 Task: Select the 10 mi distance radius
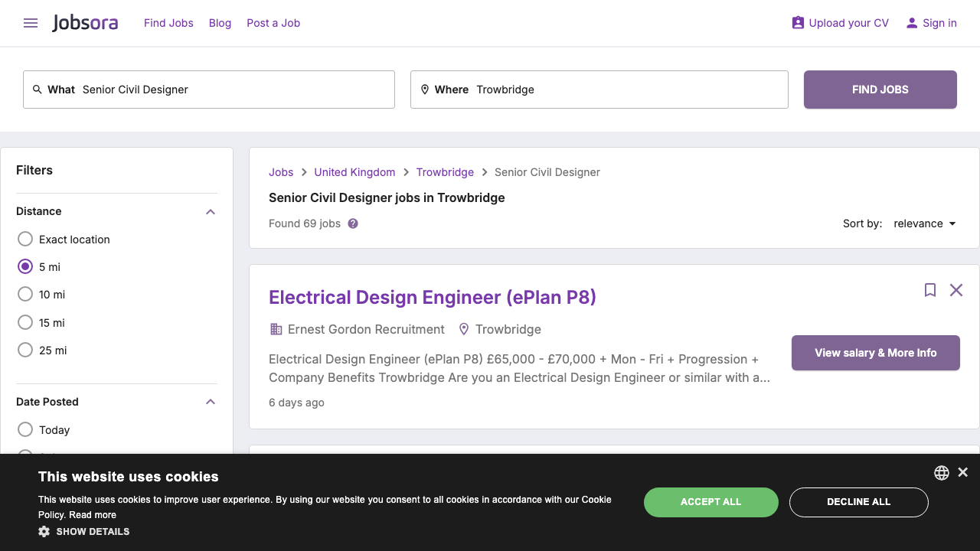[24, 294]
